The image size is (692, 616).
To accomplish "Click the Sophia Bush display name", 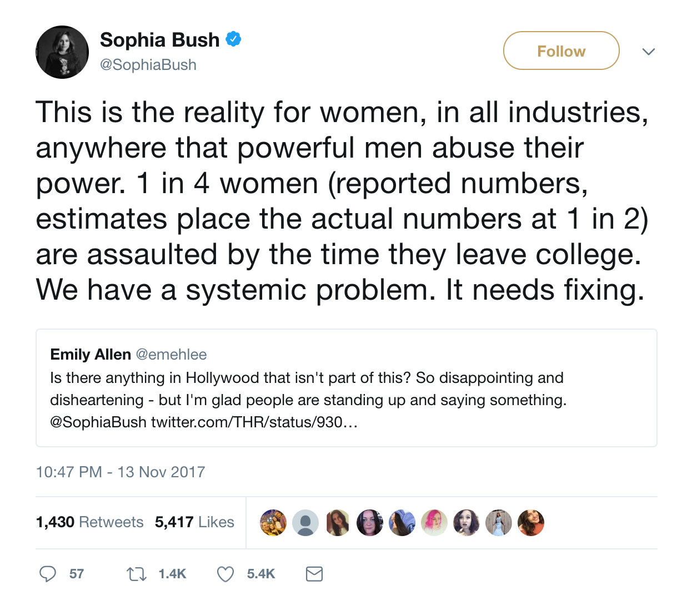I will tap(160, 40).
